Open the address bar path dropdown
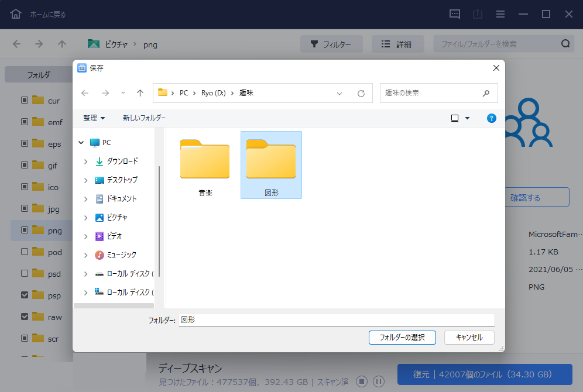Viewport: 583px width, 392px height. pyautogui.click(x=339, y=93)
